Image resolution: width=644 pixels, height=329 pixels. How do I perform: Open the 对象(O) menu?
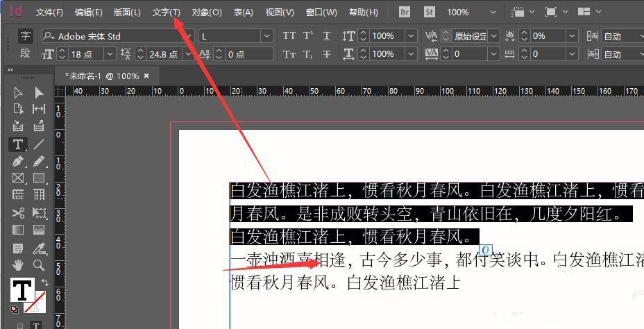point(207,12)
